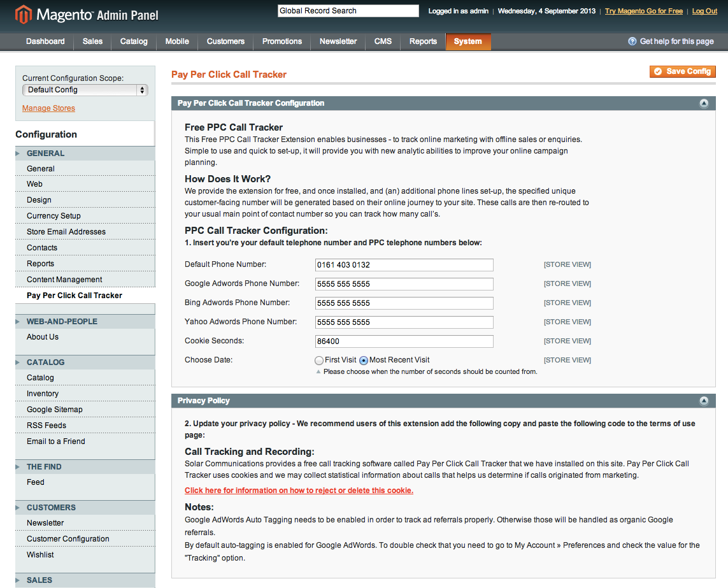The image size is (728, 588).
Task: Click the Bing Adwords Phone Number field
Action: pyautogui.click(x=404, y=303)
